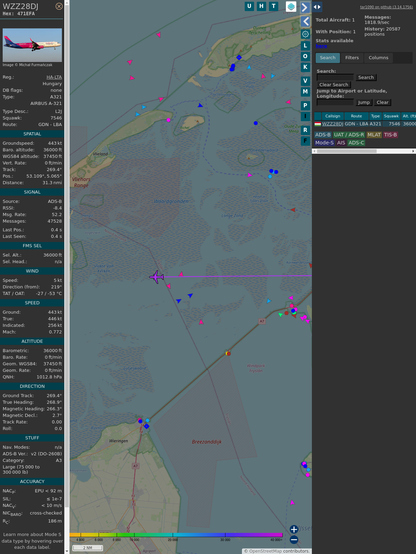
Task: Click the Clear Search button
Action: (333, 85)
